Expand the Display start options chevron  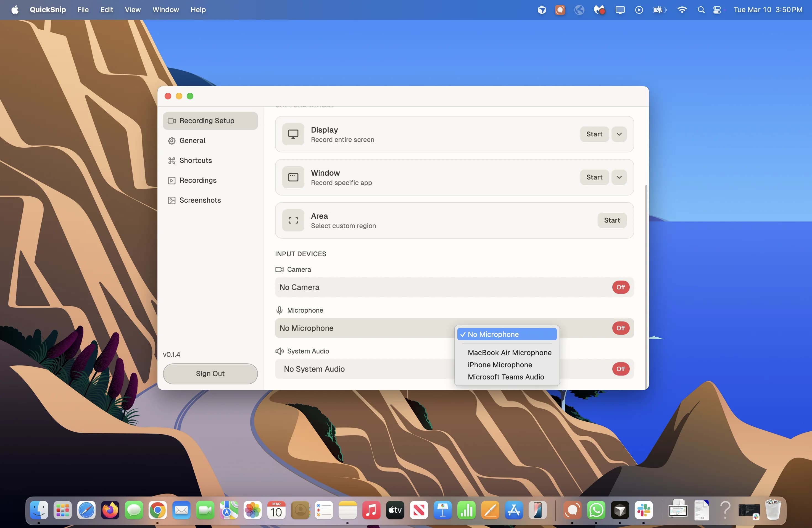619,134
